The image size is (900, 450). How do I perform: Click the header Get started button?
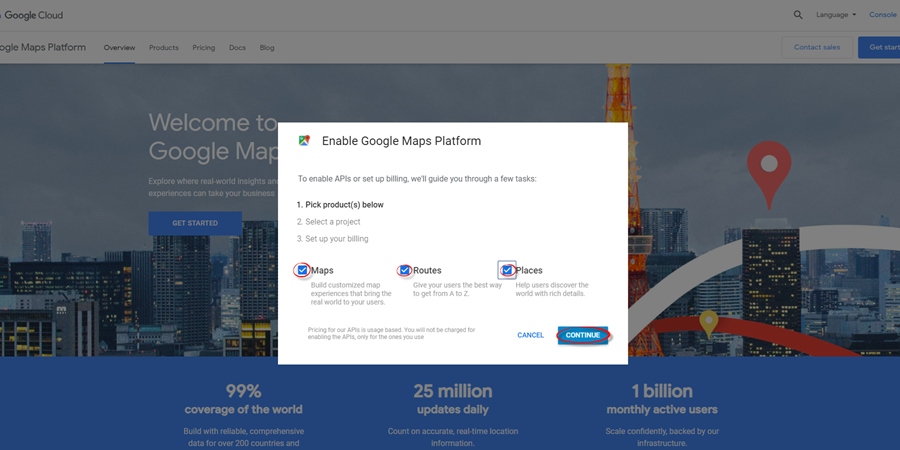pos(879,47)
